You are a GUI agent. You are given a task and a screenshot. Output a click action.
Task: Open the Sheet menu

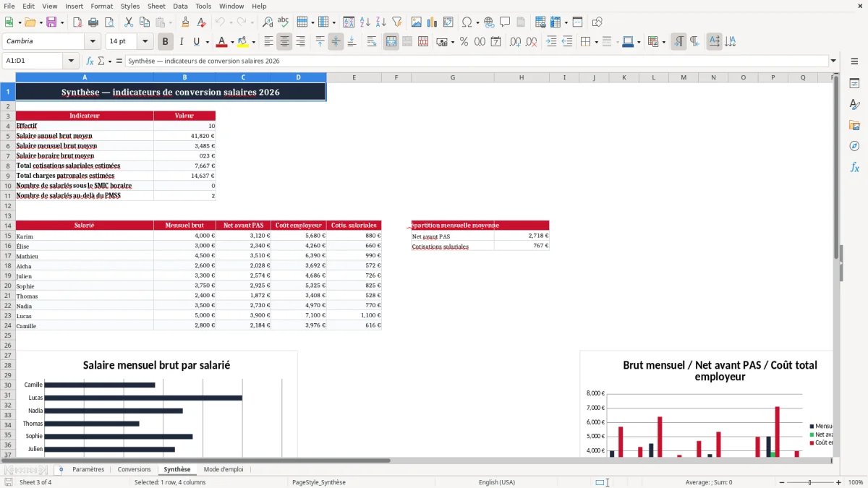[x=156, y=6]
